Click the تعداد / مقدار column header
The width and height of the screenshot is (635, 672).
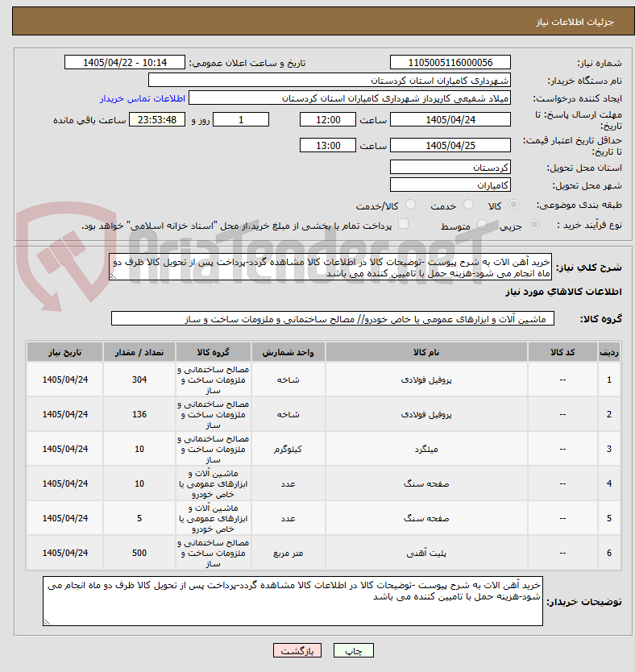click(139, 352)
